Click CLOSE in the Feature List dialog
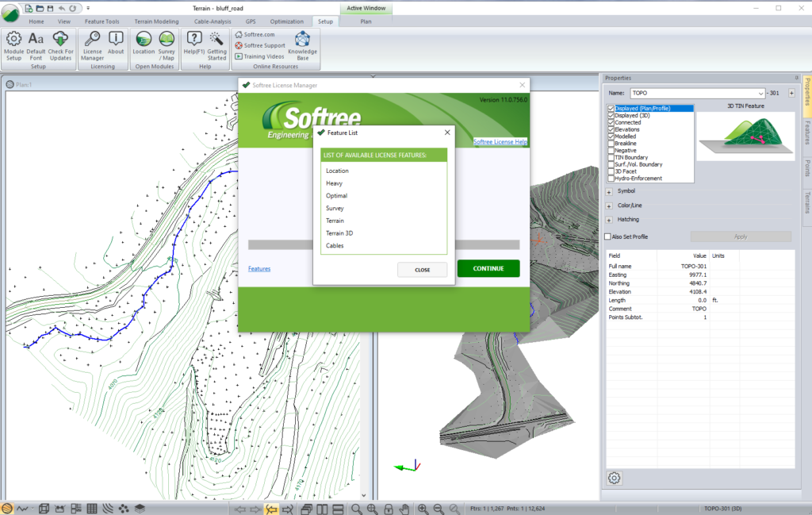The height and width of the screenshot is (515, 812). [x=422, y=270]
